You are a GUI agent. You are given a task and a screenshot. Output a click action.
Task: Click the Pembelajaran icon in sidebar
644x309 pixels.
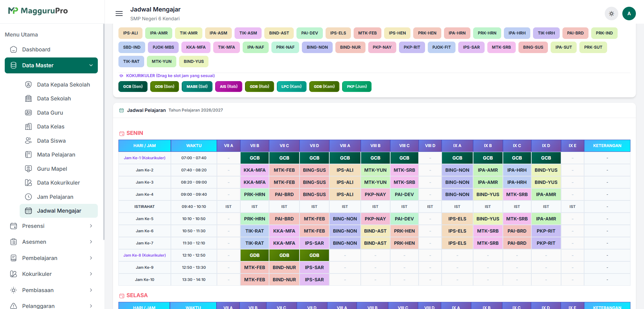click(14, 258)
